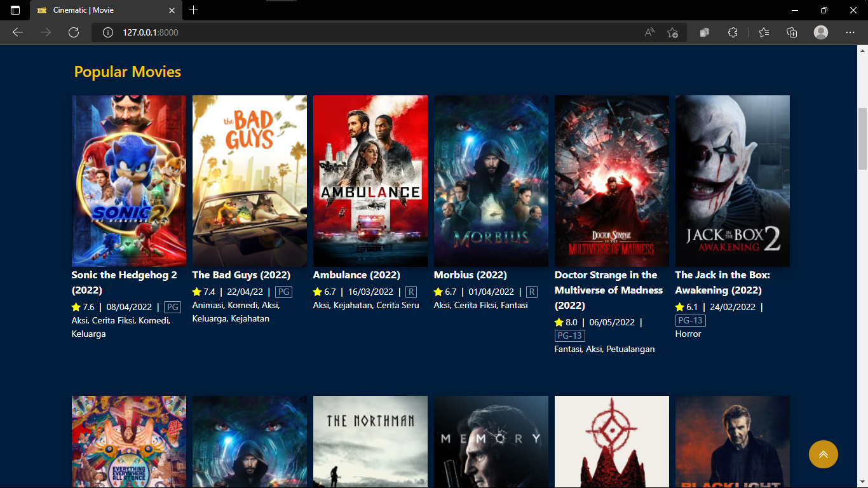
Task: Click Doctor Strange in the Multiverse title
Action: pyautogui.click(x=609, y=290)
